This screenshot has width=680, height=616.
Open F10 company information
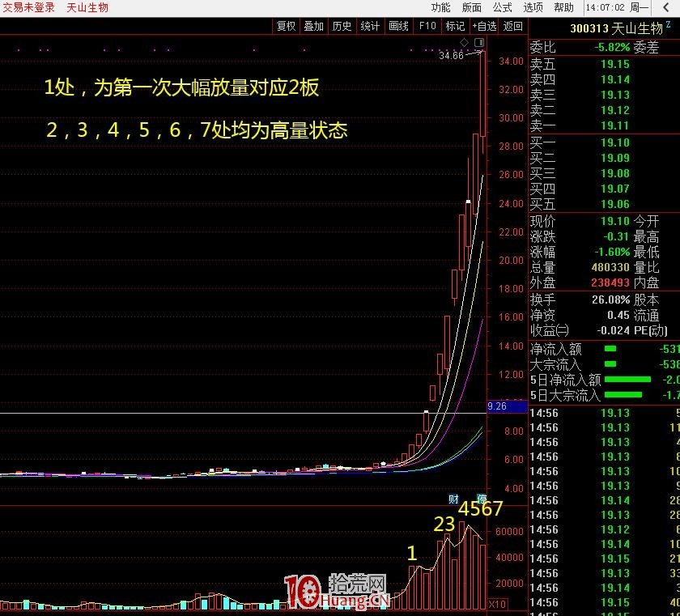[x=427, y=25]
